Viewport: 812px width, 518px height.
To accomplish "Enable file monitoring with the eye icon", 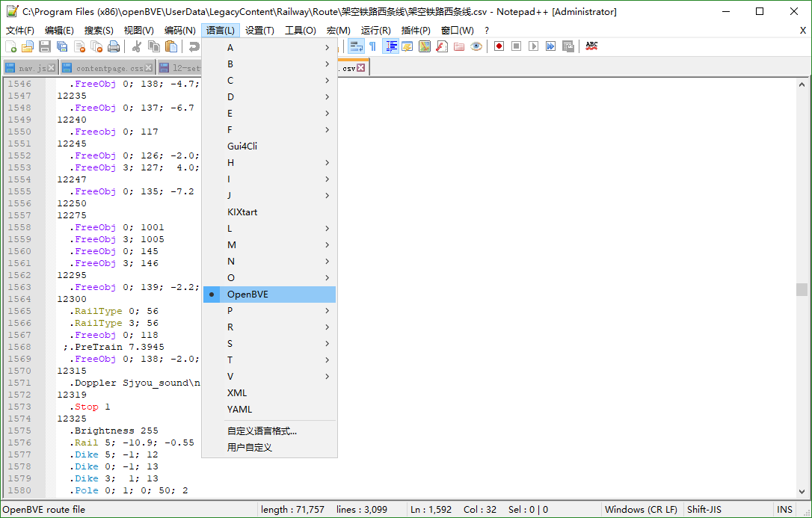I will coord(476,46).
